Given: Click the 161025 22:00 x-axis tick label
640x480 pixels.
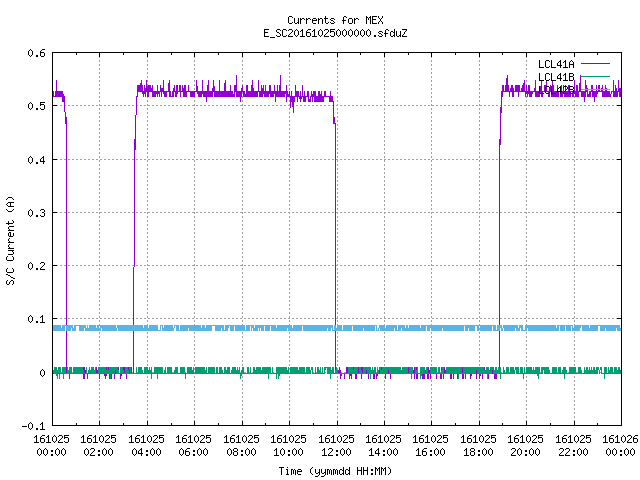Looking at the screenshot, I should (573, 445).
